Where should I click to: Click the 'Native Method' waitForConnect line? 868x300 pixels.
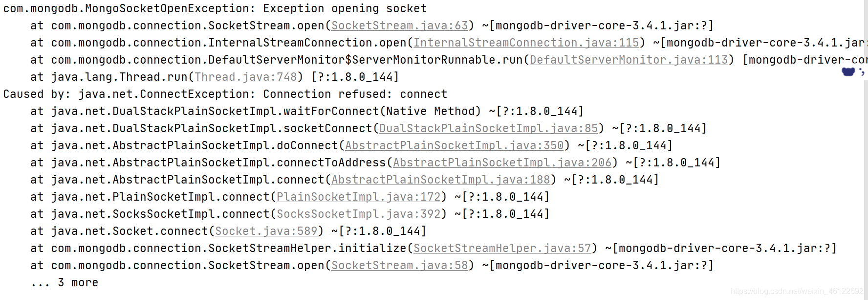pos(307,111)
